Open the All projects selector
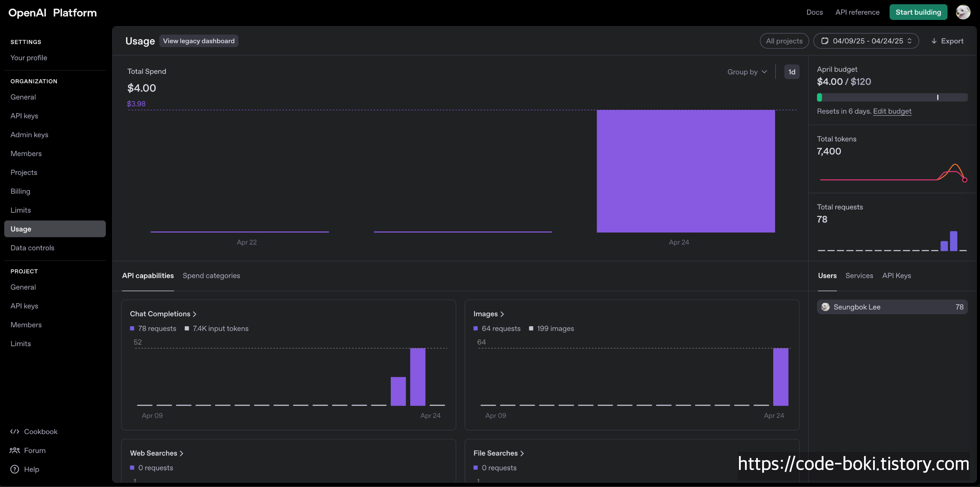The width and height of the screenshot is (980, 487). 784,41
